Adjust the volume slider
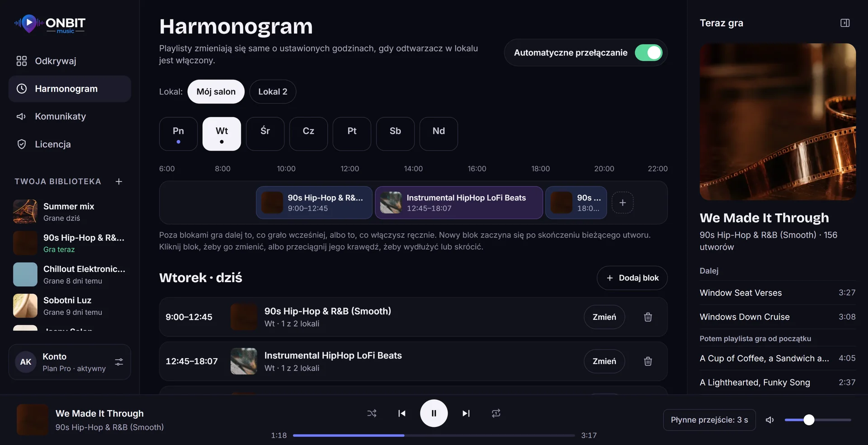 coord(818,420)
